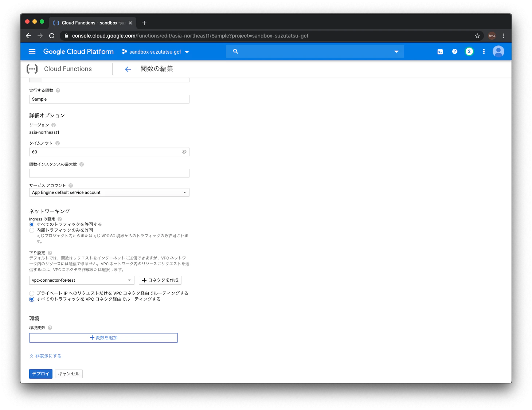Select すべてのトラフィックを VPC コネクタ経由 radio
This screenshot has width=532, height=410.
pyautogui.click(x=32, y=299)
